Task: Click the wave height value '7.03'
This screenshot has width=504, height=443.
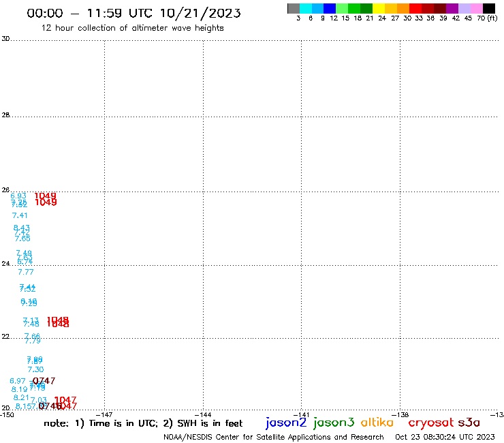Action: 39,400
